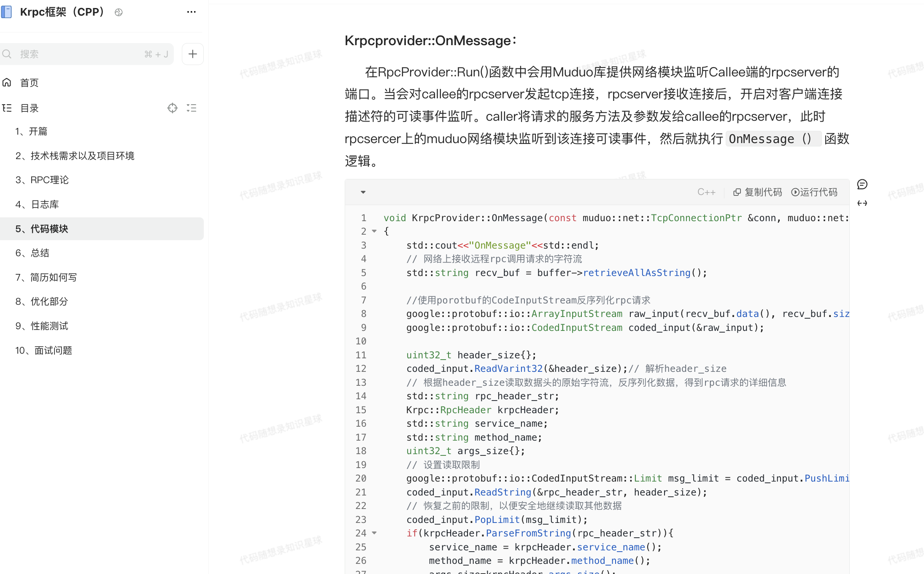Collapse the code block with header caret
This screenshot has height=574, width=924.
pos(363,192)
